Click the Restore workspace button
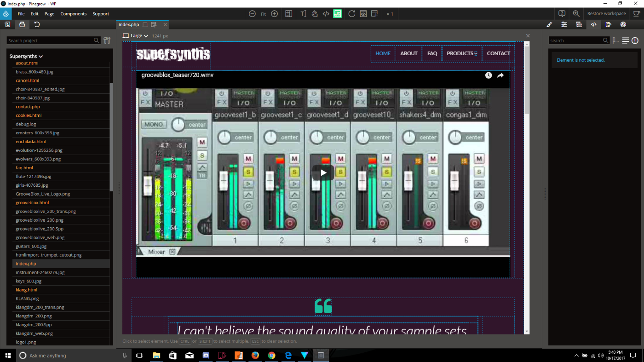 pos(606,14)
